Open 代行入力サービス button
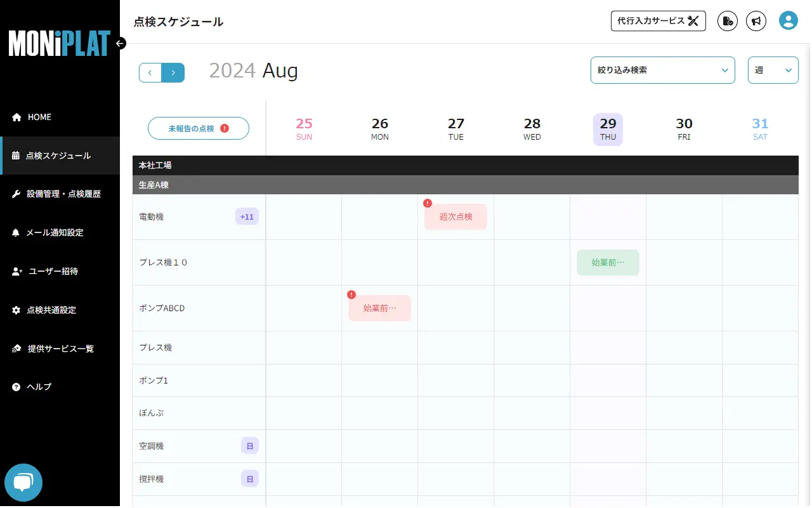Screen dimensions: 812x508 (658, 20)
